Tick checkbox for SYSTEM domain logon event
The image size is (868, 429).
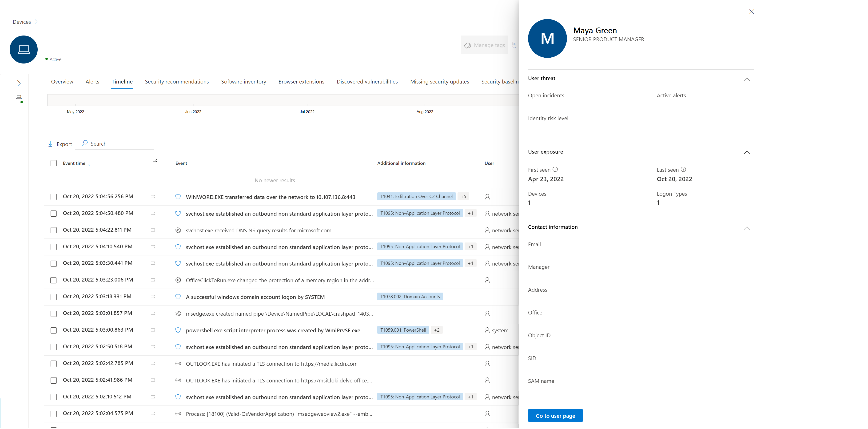click(x=54, y=297)
